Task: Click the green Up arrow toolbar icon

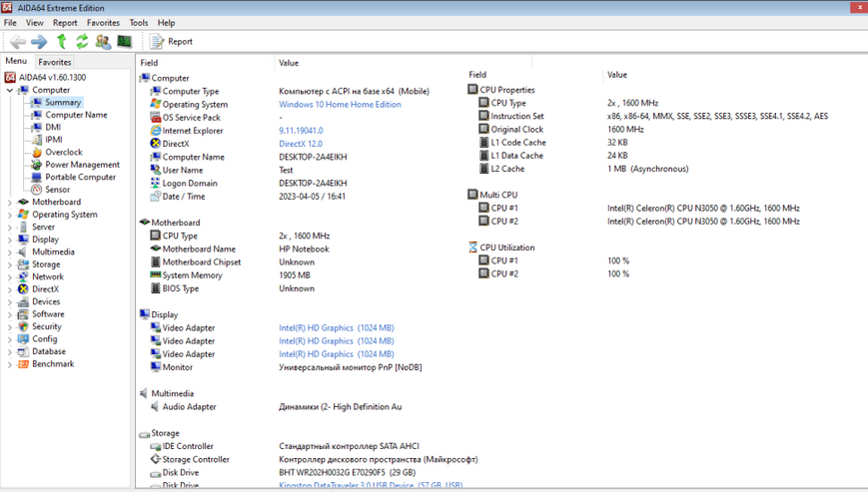Action: coord(62,41)
